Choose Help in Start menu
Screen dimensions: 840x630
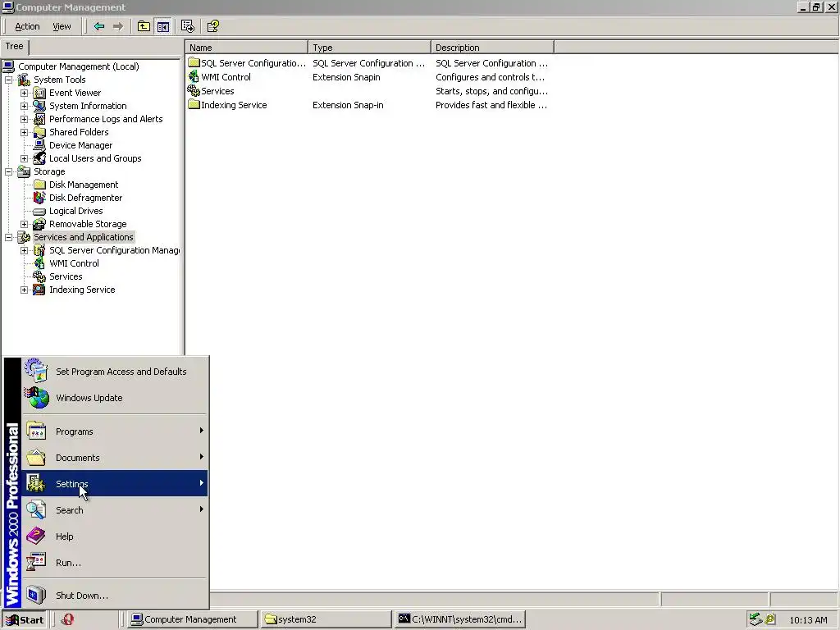coord(115,536)
